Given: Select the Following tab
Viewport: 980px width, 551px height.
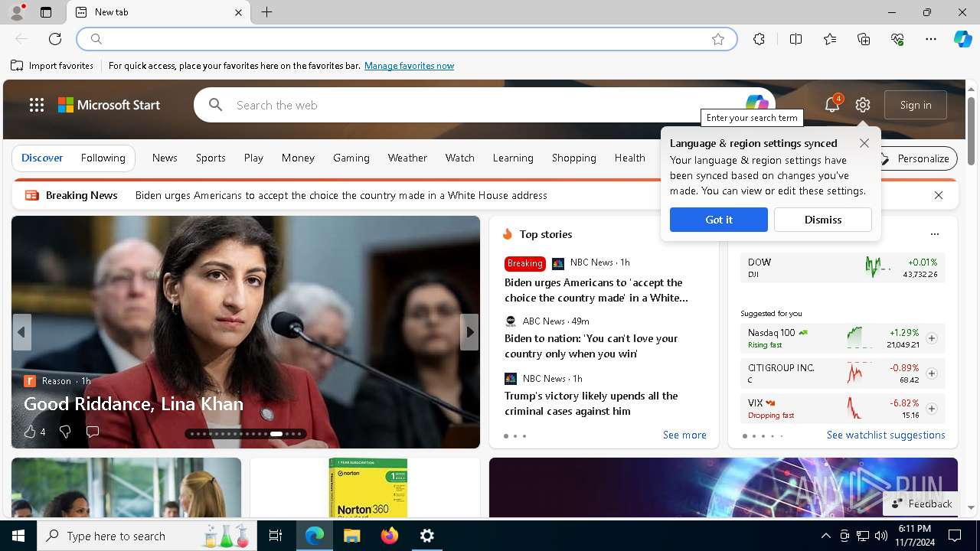Looking at the screenshot, I should click(x=103, y=158).
